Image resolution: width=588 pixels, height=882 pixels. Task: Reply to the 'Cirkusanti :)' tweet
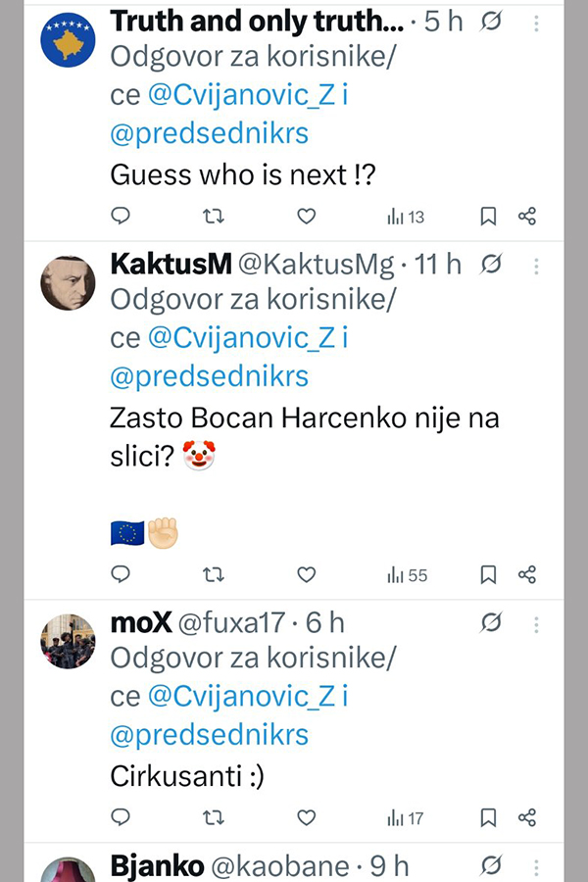(x=121, y=816)
